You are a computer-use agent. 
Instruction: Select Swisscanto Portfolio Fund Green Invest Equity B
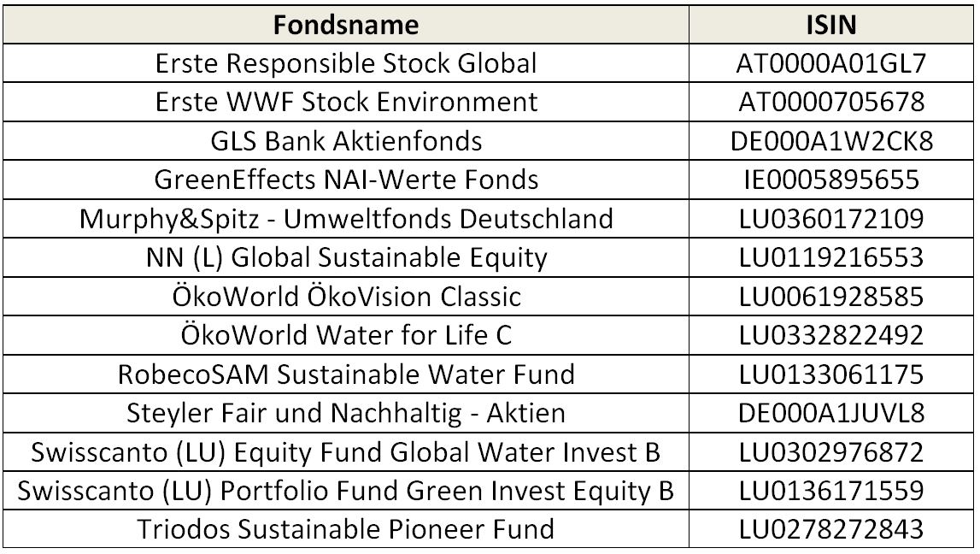(346, 490)
